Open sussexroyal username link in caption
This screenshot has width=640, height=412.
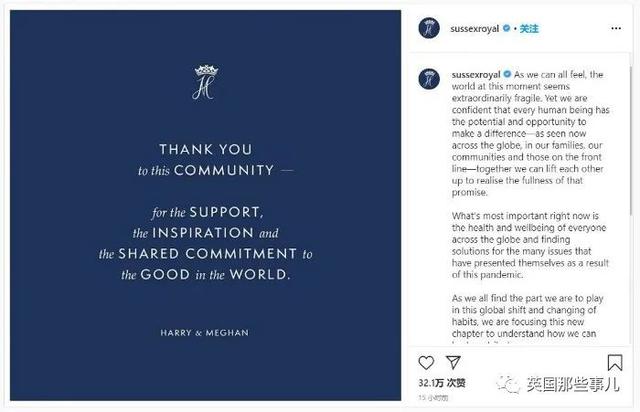tap(476, 75)
